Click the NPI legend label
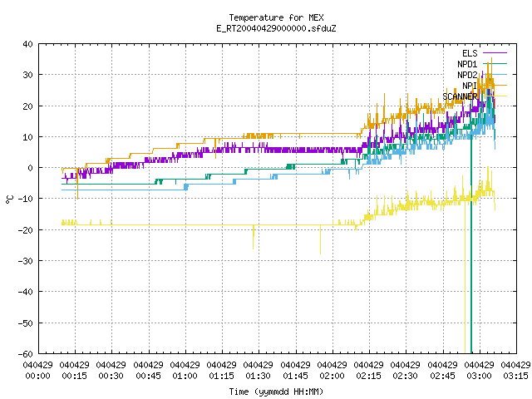This screenshot has height=399, width=532. pos(470,86)
